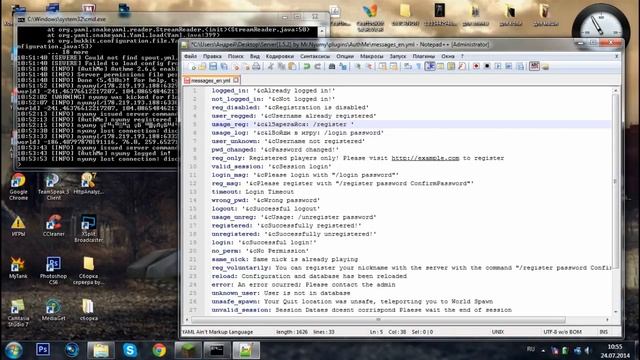The width and height of the screenshot is (640, 360).
Task: Click the volume icon in system tray
Action: coord(588,350)
